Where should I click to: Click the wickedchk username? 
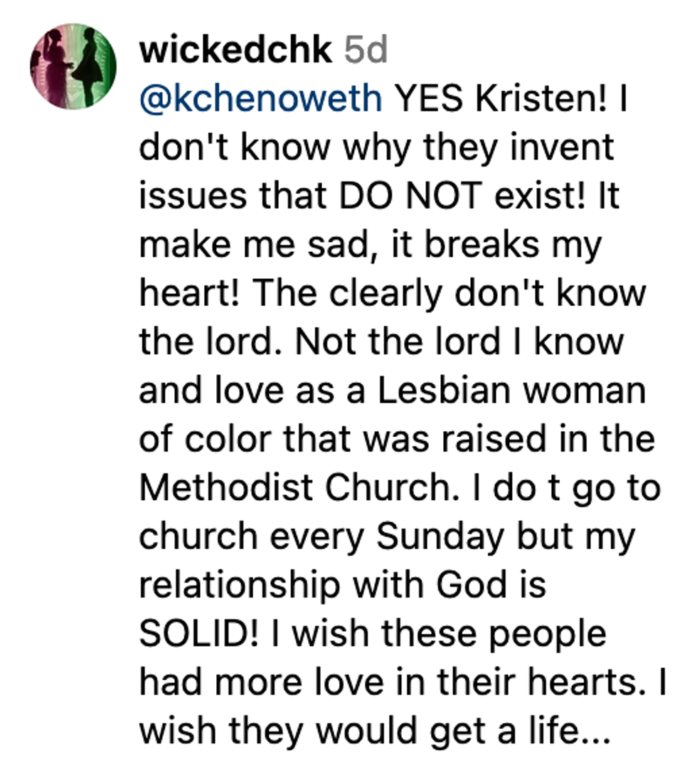pyautogui.click(x=235, y=50)
